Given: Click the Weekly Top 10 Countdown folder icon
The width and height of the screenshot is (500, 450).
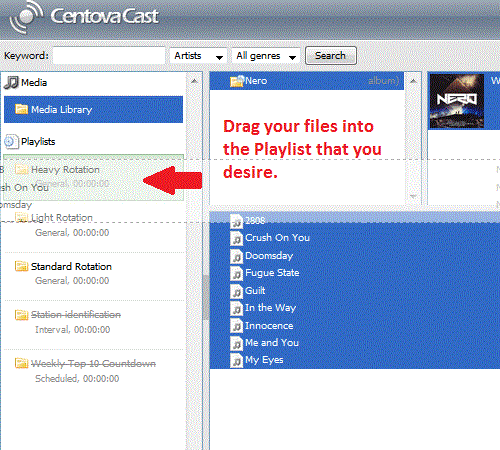Looking at the screenshot, I should point(21,363).
